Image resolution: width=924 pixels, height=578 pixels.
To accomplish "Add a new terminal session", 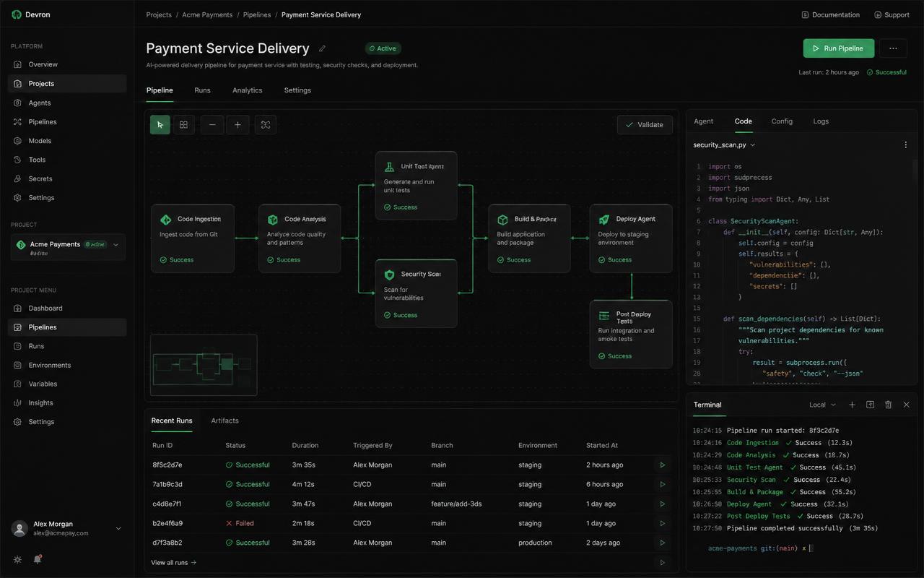I will tap(852, 405).
